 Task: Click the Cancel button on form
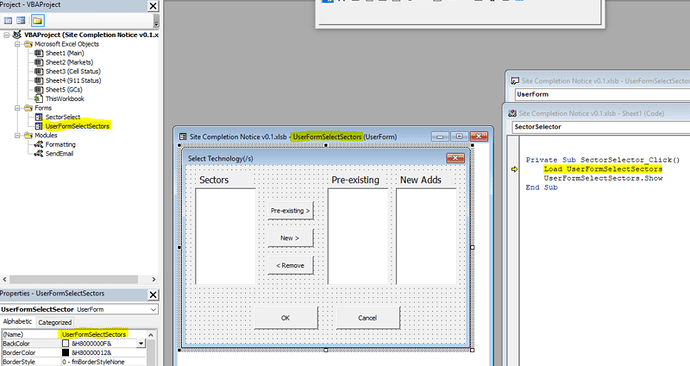coord(368,318)
